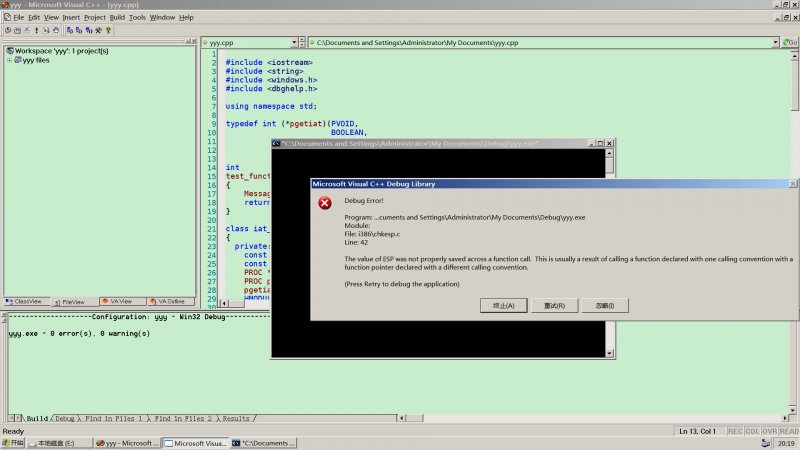Image resolution: width=800 pixels, height=450 pixels.
Task: Click the Retry (R) button in Debug dialog
Action: pos(554,306)
